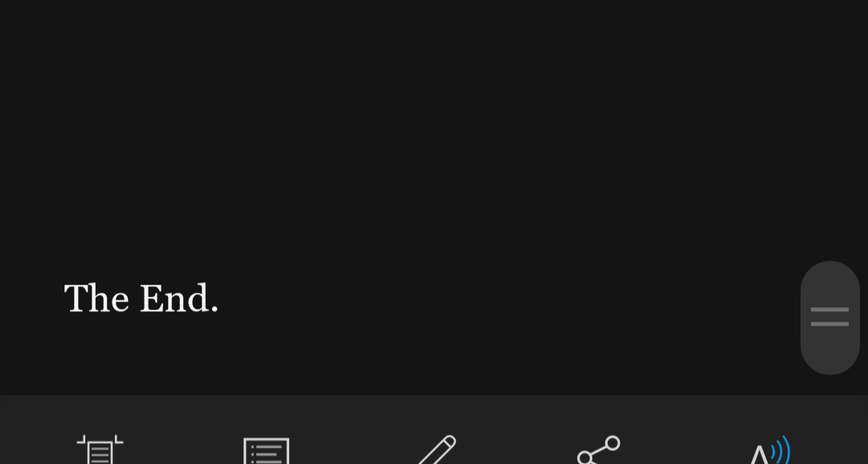Toggle read aloud narration on
This screenshot has width=868, height=464.
click(x=769, y=450)
